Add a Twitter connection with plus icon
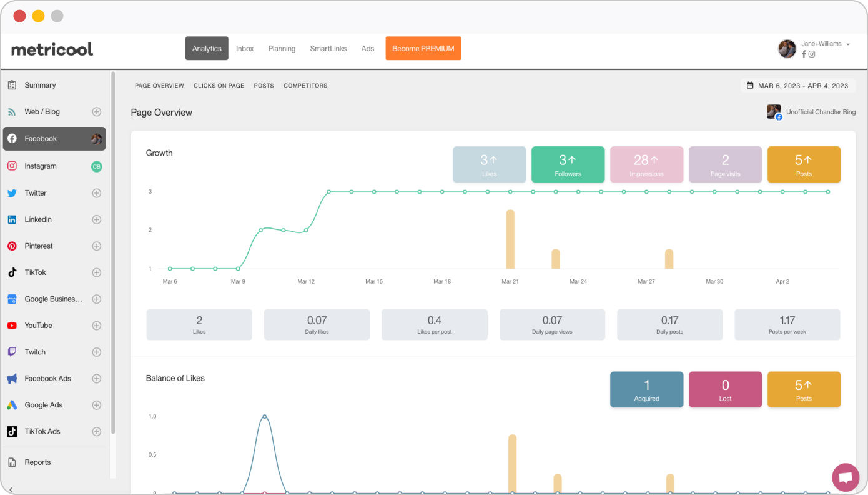868x495 pixels. (97, 193)
